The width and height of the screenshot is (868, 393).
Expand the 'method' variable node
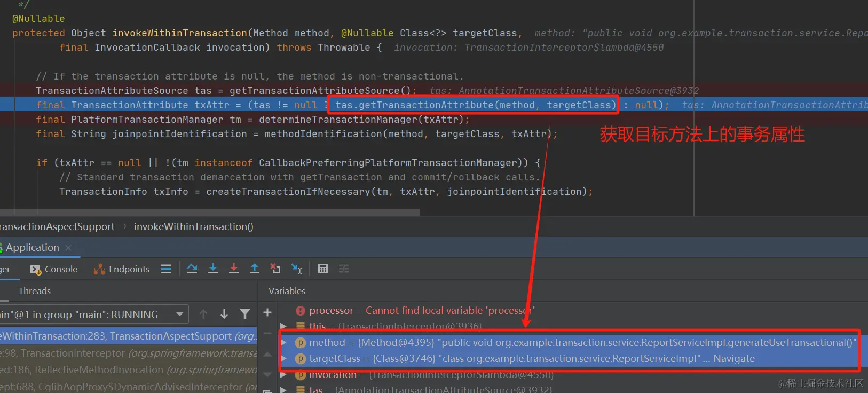(283, 342)
